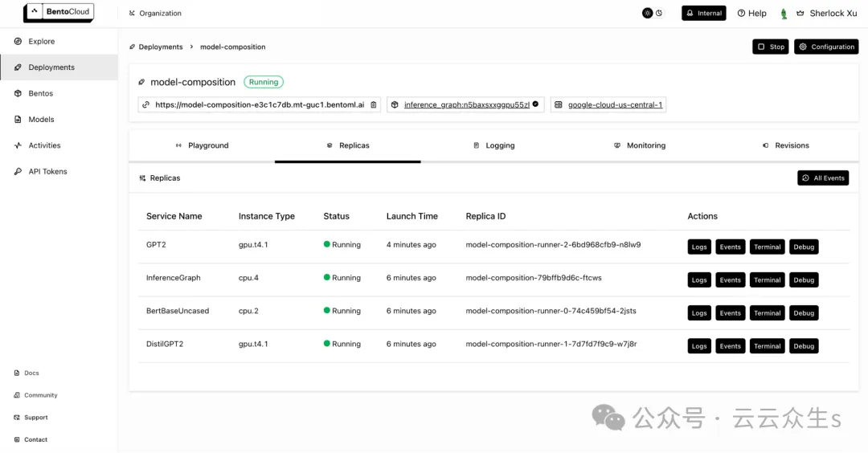This screenshot has height=453, width=868.
Task: Open Logs for the GPT2 replica
Action: pos(699,247)
